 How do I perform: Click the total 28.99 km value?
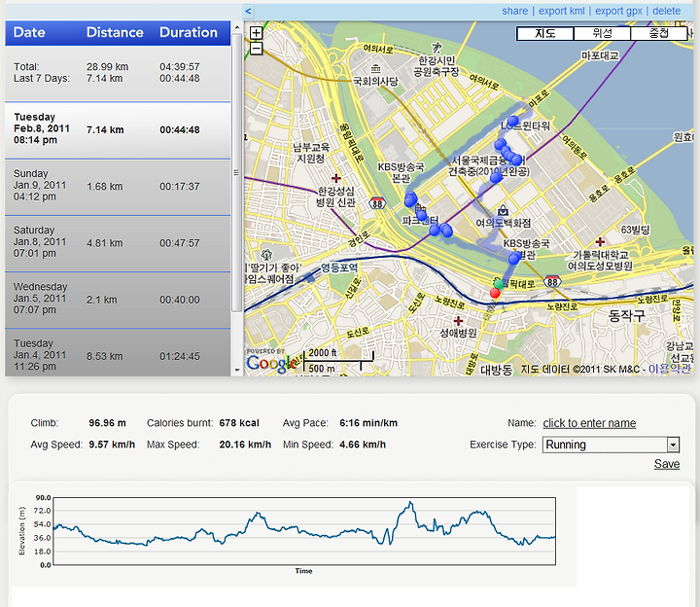coord(107,67)
